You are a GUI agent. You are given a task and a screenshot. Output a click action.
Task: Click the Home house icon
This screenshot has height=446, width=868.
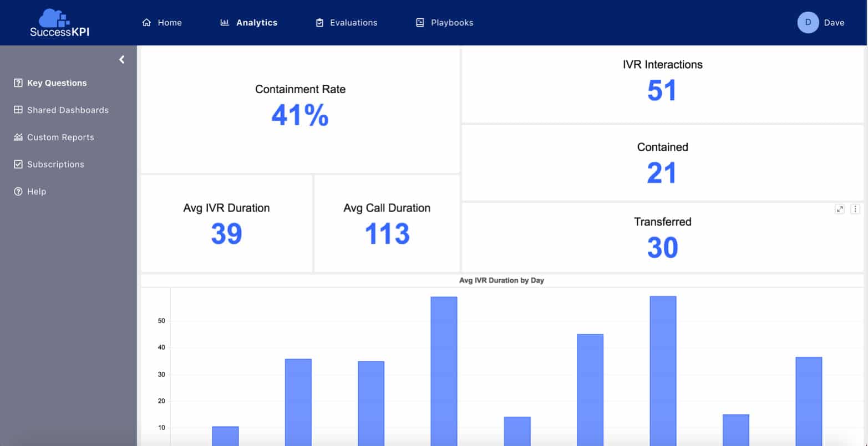146,23
